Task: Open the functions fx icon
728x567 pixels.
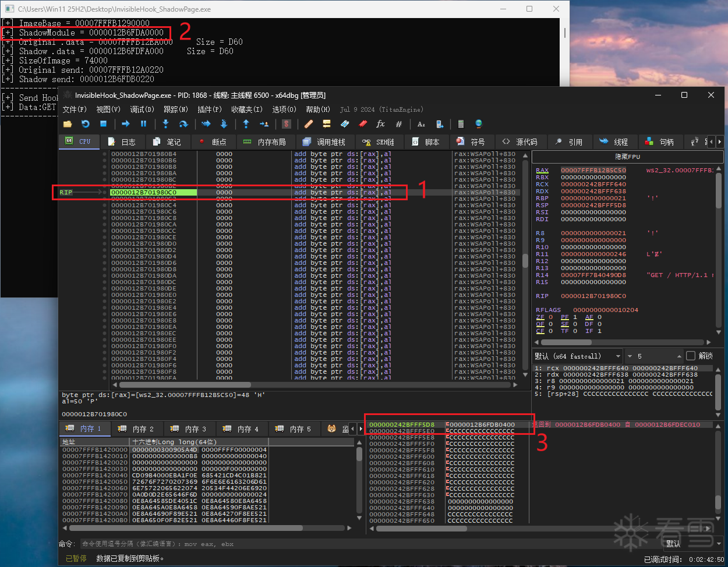Action: pyautogui.click(x=381, y=124)
